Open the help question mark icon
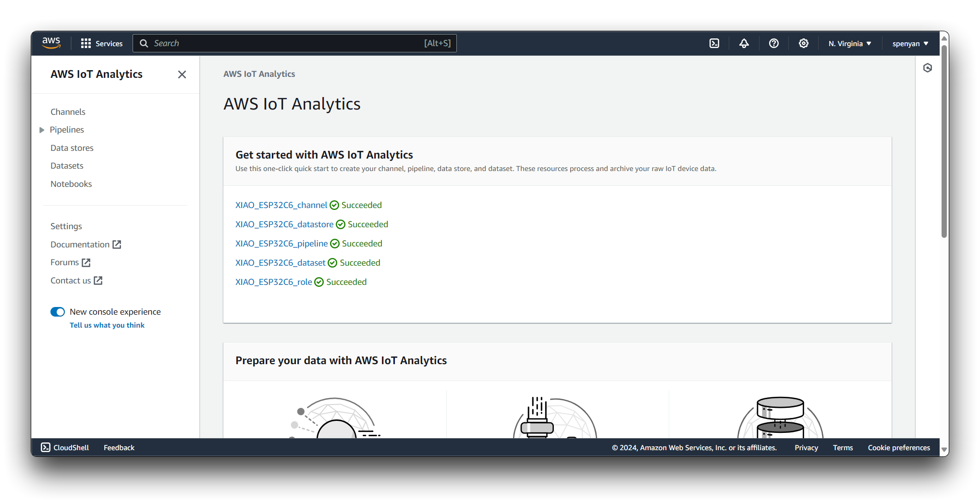 [x=774, y=43]
